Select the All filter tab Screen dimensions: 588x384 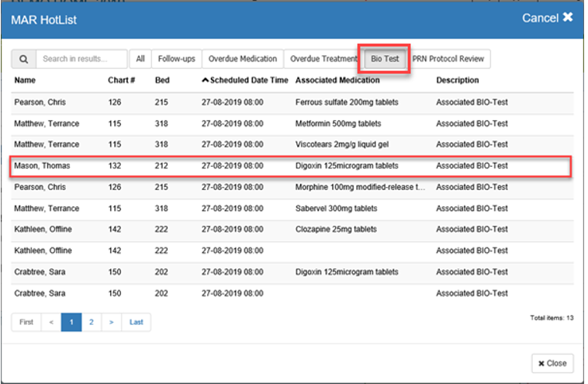tap(140, 59)
